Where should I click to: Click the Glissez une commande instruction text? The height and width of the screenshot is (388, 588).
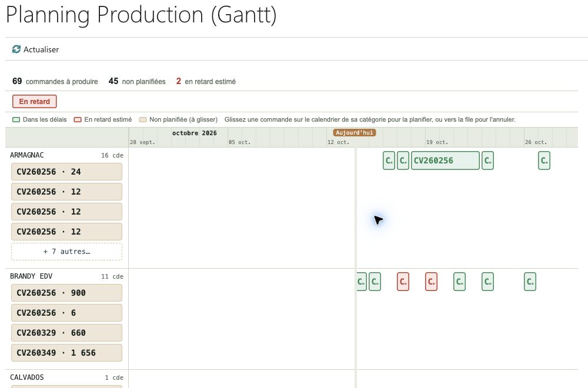coord(370,119)
